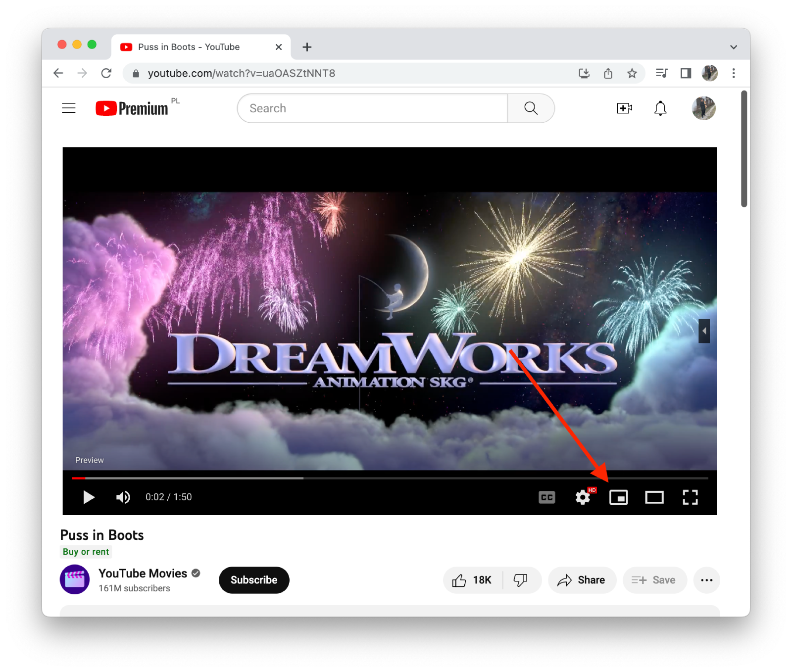Screen dimensions: 792x672
Task: Start the search with the magnifier icon
Action: [530, 108]
